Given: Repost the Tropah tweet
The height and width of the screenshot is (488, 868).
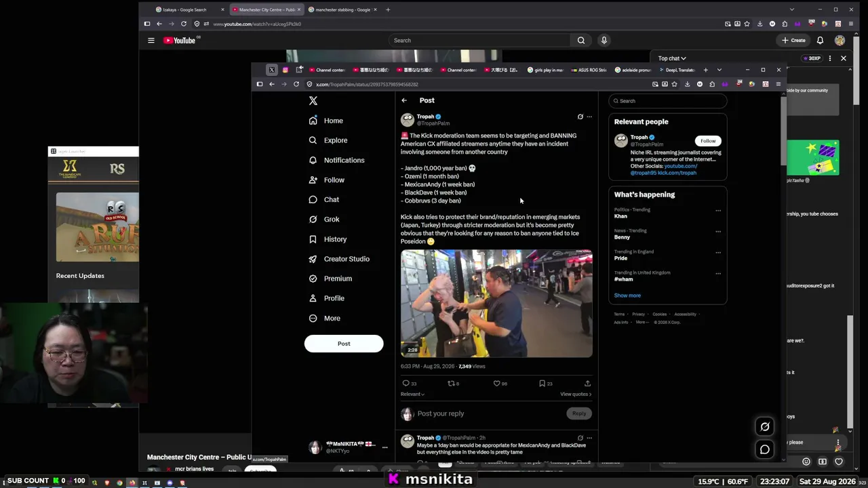Looking at the screenshot, I should 451,384.
